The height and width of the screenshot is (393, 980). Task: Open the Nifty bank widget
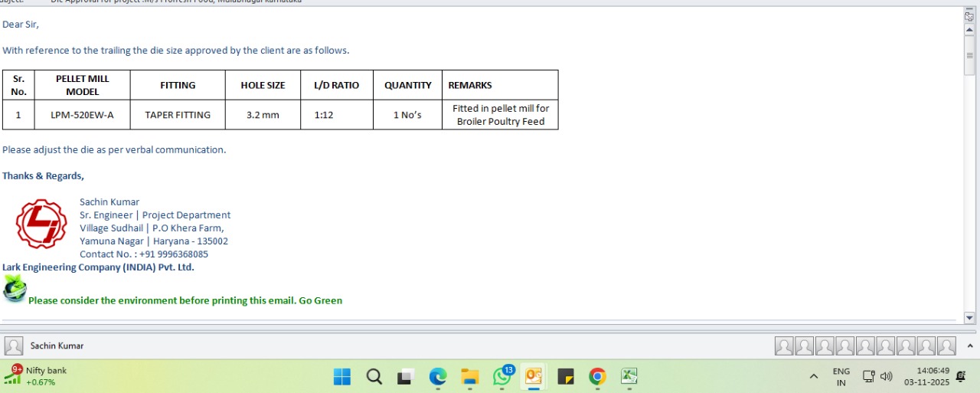tap(36, 375)
